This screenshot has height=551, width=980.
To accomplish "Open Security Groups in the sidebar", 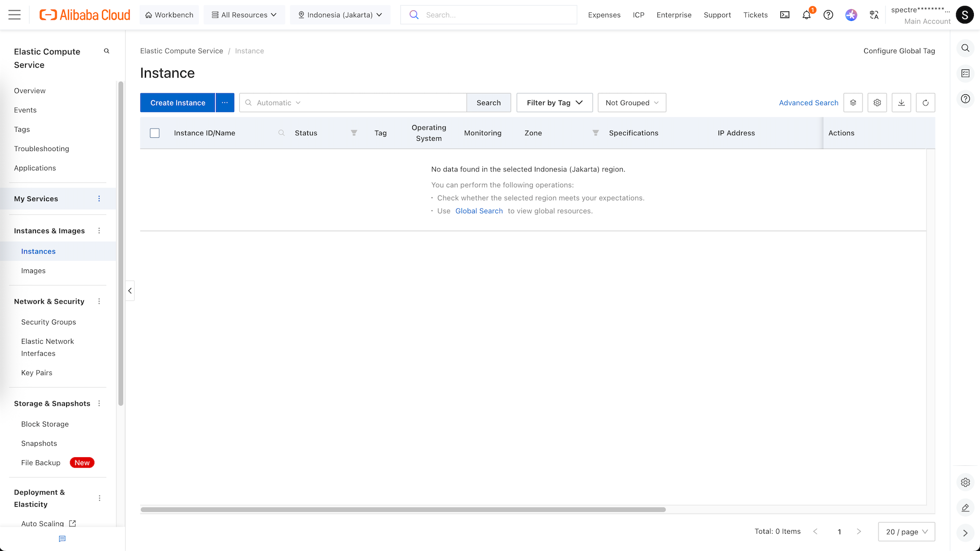I will coord(48,322).
